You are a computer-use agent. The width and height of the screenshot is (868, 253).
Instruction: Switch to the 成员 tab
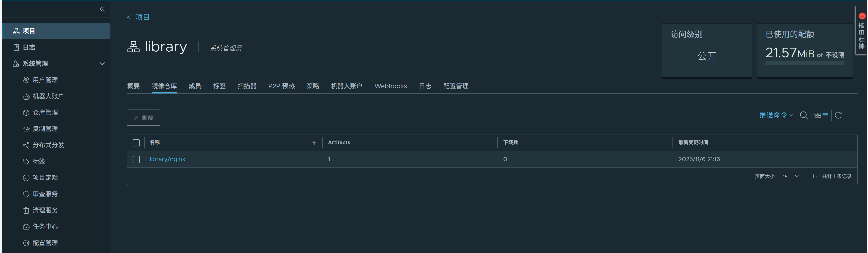tap(195, 86)
